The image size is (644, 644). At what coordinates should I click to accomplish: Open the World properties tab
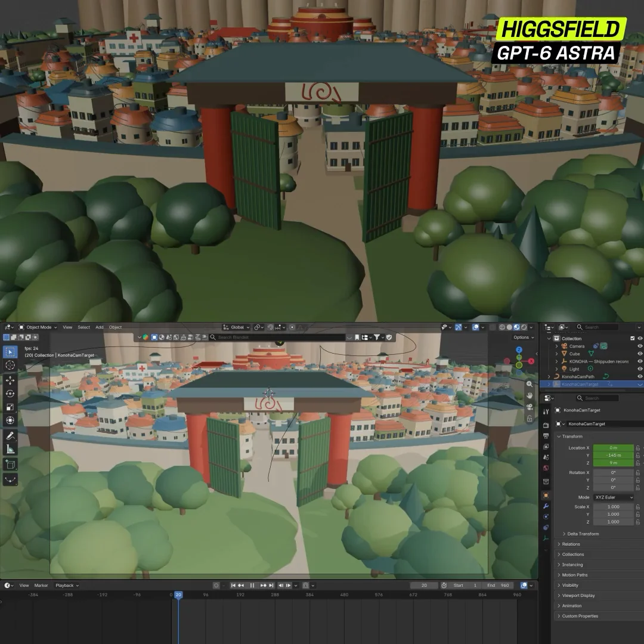546,468
